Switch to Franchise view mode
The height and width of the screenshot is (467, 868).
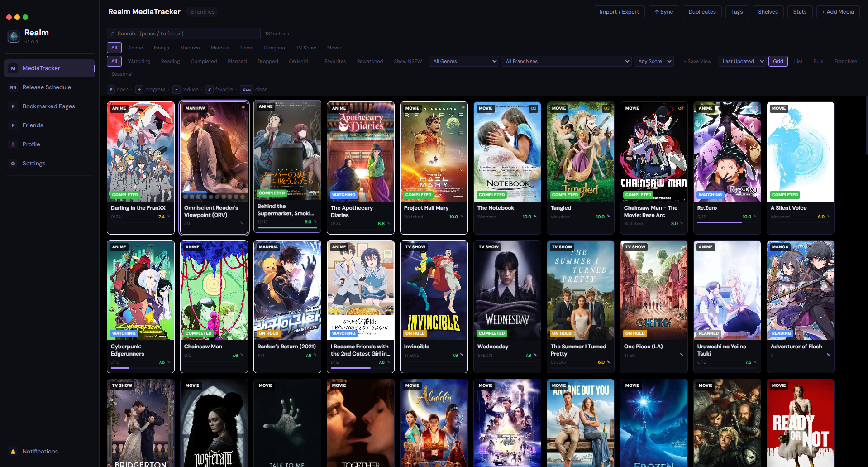pyautogui.click(x=845, y=61)
